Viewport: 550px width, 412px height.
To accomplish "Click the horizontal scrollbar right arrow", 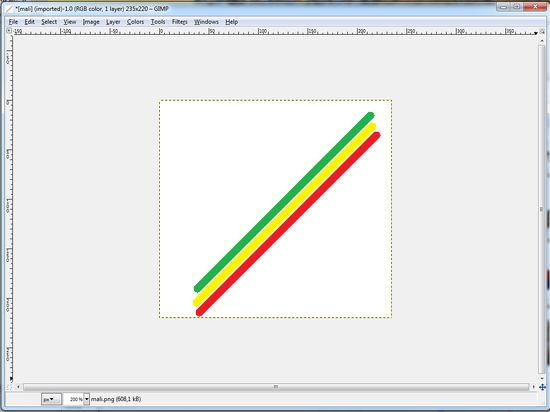I will 534,387.
